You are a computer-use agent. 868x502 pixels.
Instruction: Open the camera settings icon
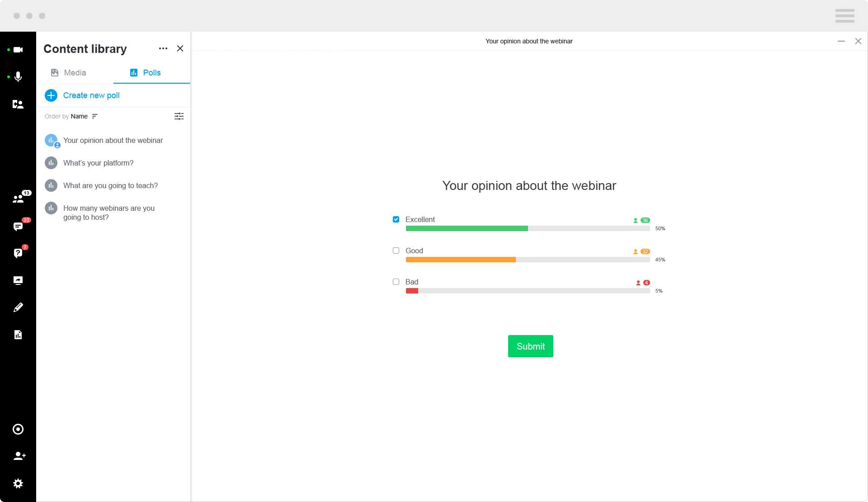pos(18,50)
